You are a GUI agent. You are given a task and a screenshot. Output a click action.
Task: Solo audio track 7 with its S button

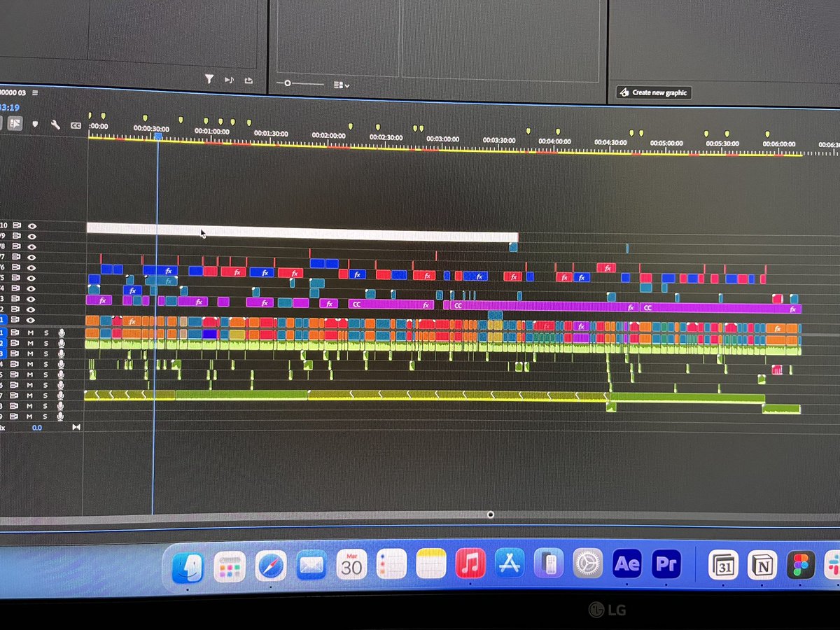click(45, 395)
